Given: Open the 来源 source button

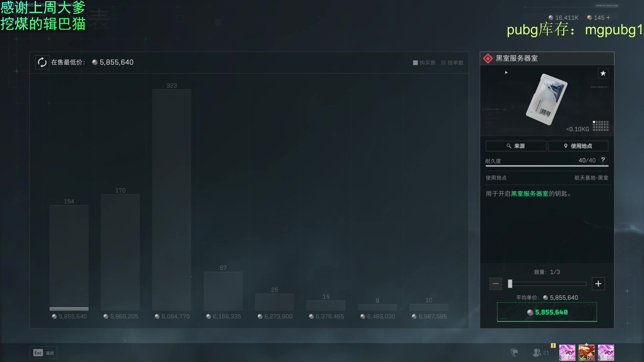Looking at the screenshot, I should point(516,146).
